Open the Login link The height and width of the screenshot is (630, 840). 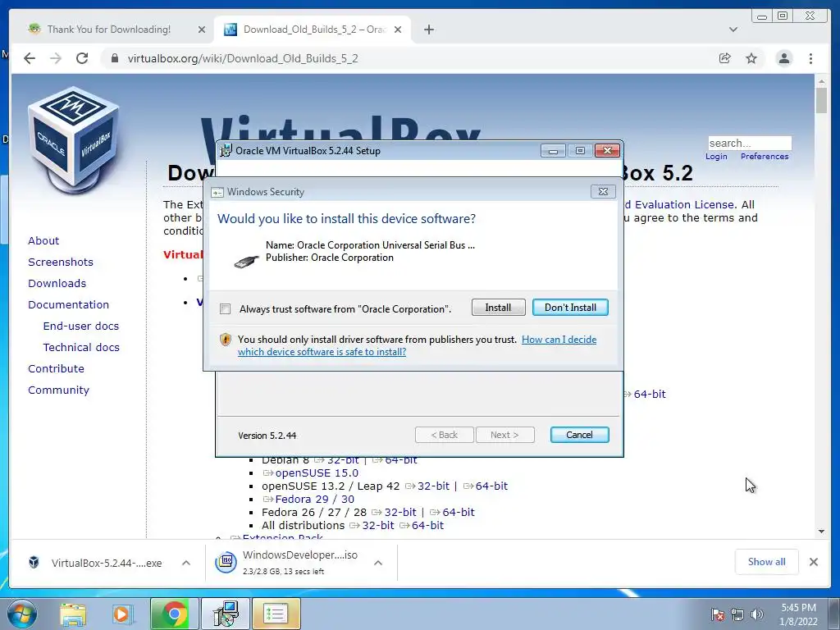point(716,157)
